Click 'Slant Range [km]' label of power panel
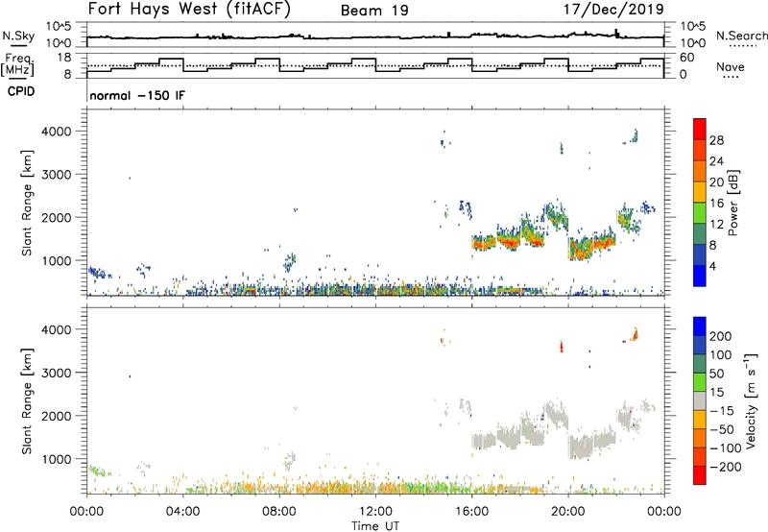The height and width of the screenshot is (532, 768). 27,203
